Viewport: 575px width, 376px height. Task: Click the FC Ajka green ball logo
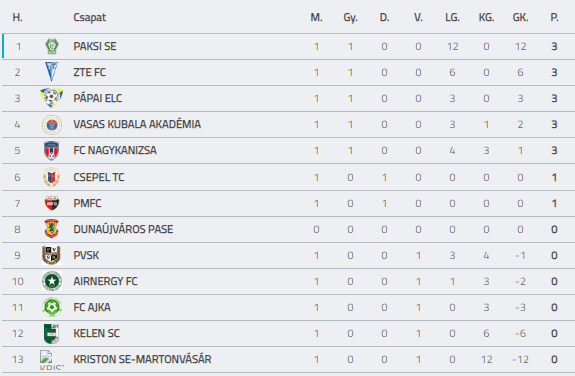pos(52,307)
